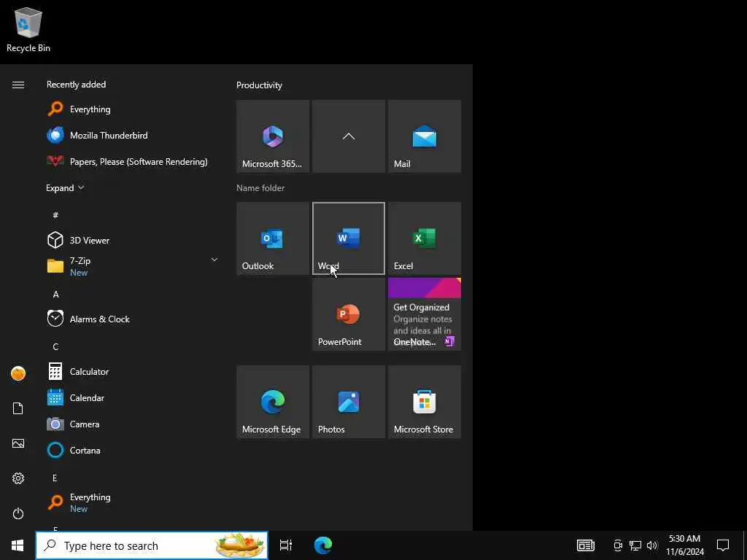
Task: Open Everything in Recently added list
Action: (x=132, y=109)
